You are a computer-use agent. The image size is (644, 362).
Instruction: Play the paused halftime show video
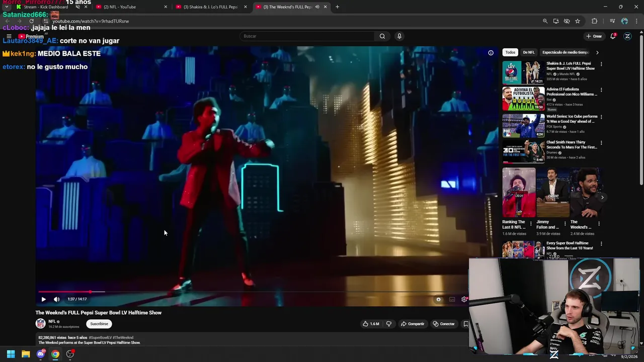43,299
